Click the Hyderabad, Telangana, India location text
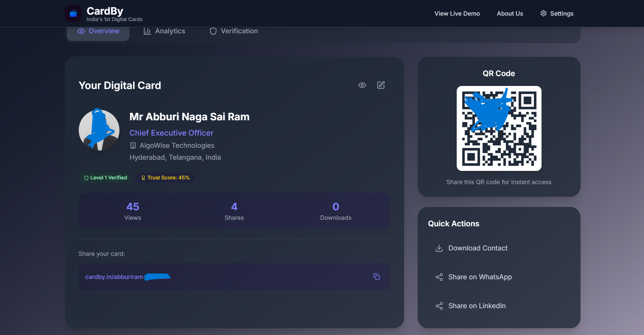 tap(175, 157)
